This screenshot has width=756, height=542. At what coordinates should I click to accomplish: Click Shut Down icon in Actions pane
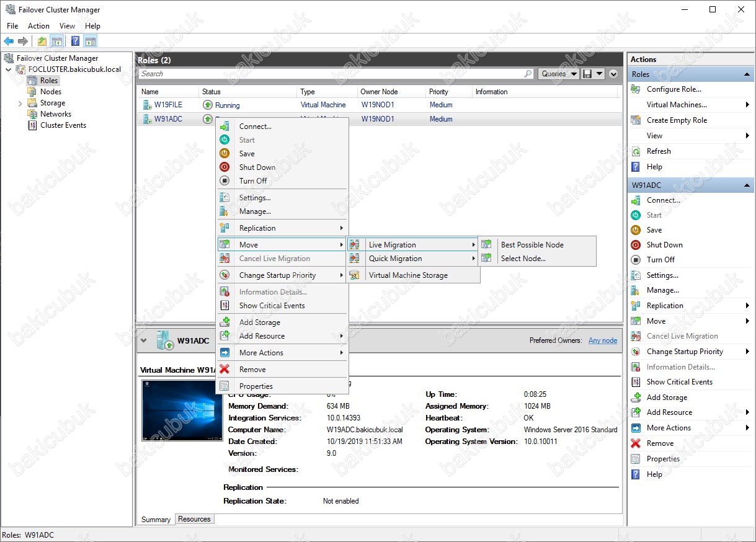pyautogui.click(x=636, y=245)
